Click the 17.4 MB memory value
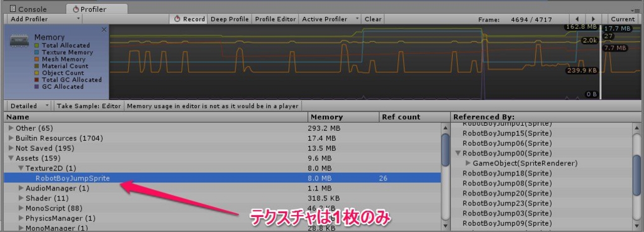 coord(322,138)
